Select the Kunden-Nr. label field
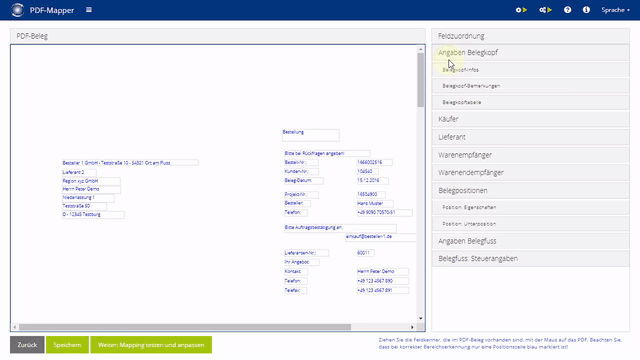The height and width of the screenshot is (360, 640). tap(301, 172)
